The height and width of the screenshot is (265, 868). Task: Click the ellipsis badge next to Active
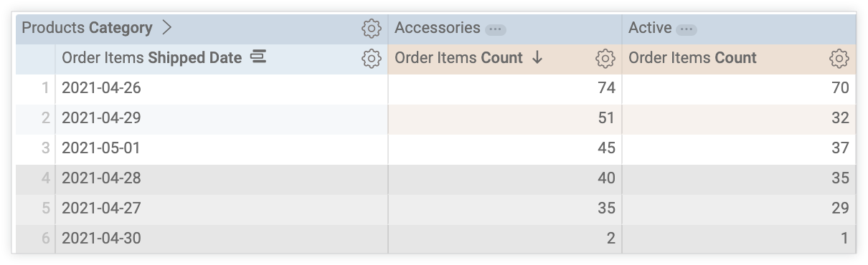687,29
